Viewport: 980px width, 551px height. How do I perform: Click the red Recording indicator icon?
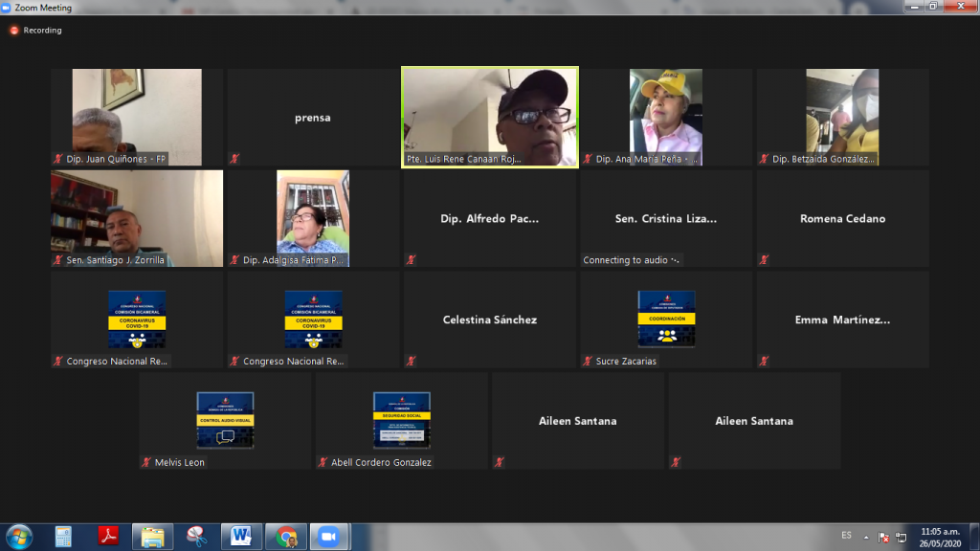click(x=14, y=31)
